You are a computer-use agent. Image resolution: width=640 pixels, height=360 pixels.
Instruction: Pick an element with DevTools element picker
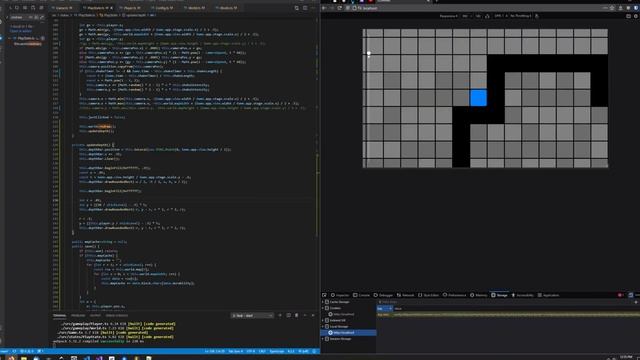(x=324, y=295)
